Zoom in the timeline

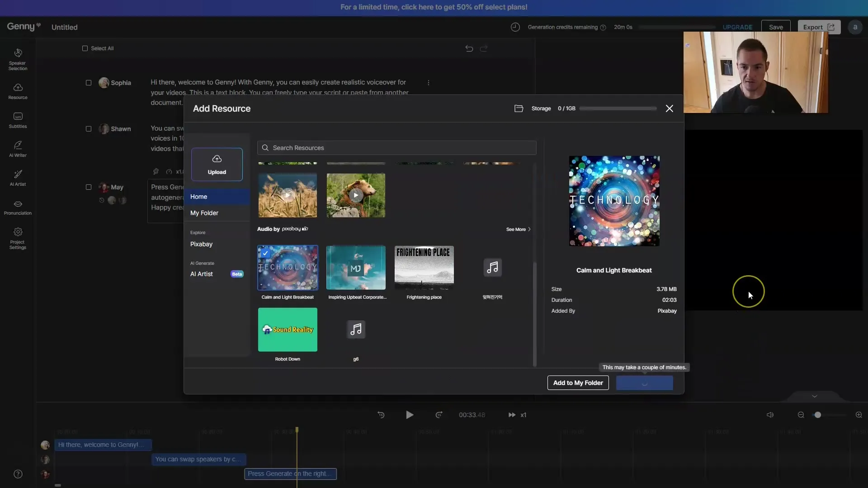859,415
